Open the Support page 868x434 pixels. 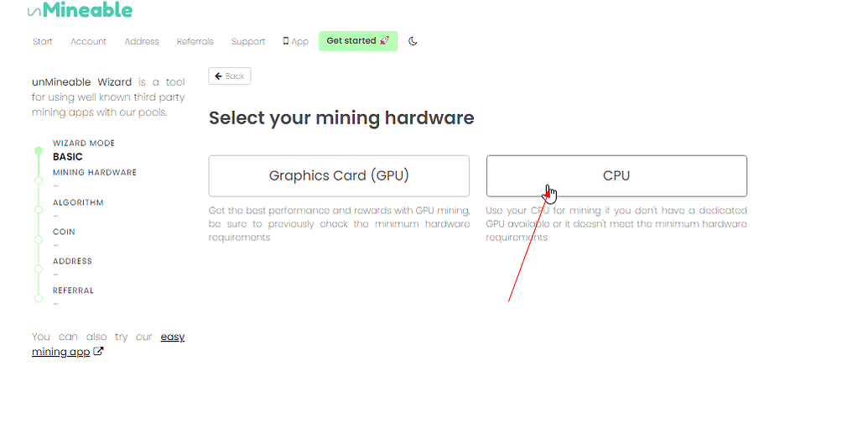pyautogui.click(x=248, y=41)
